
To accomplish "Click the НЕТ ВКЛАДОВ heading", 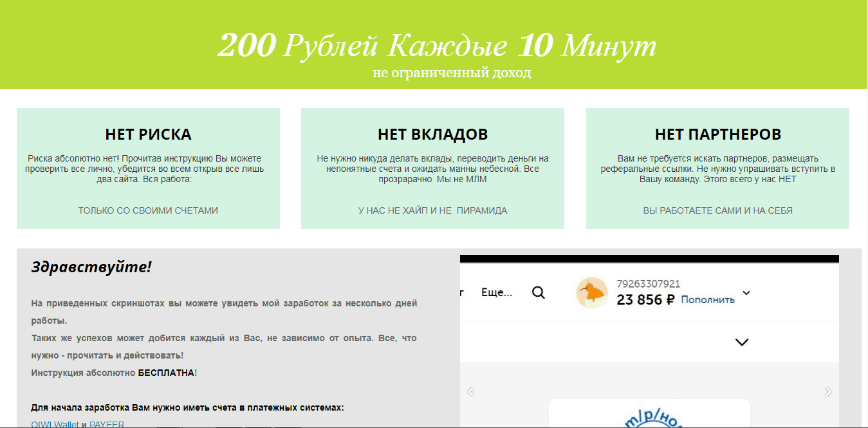I will pyautogui.click(x=432, y=135).
